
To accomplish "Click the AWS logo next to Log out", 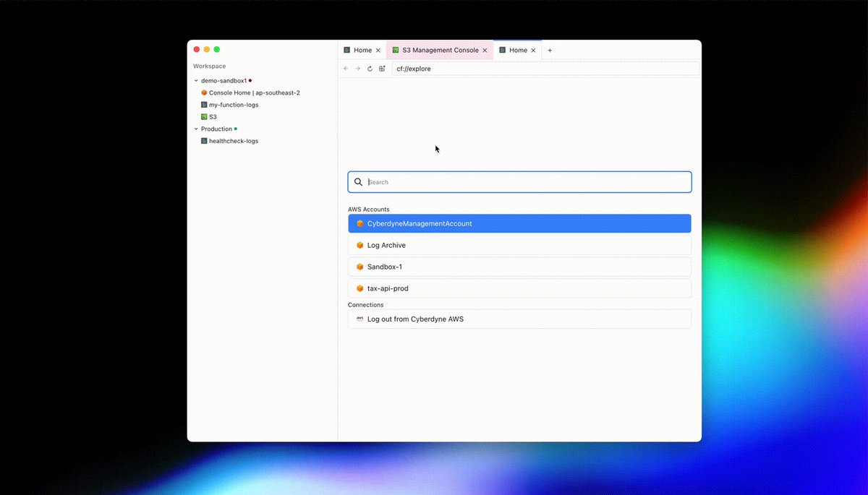I will coord(360,319).
